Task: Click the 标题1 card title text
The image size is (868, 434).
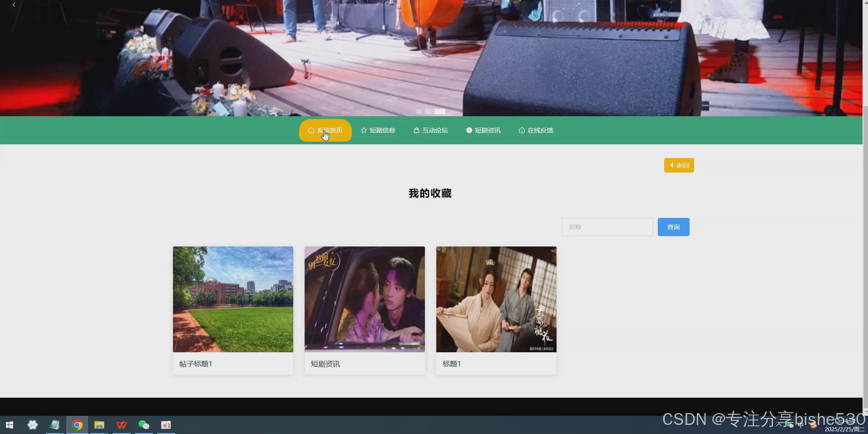Action: (452, 364)
